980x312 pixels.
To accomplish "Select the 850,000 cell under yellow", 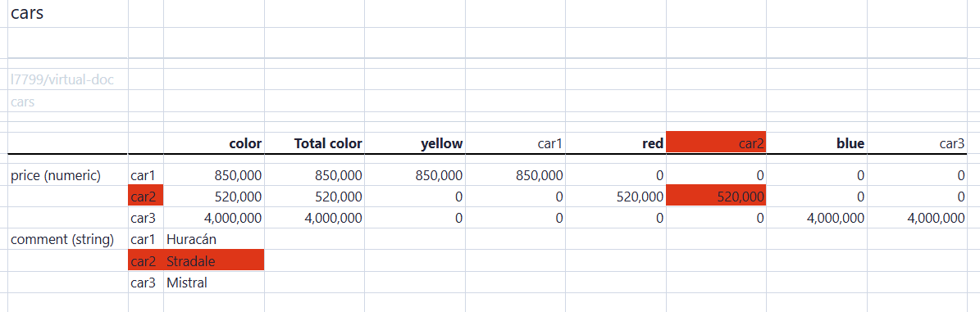I will (415, 175).
